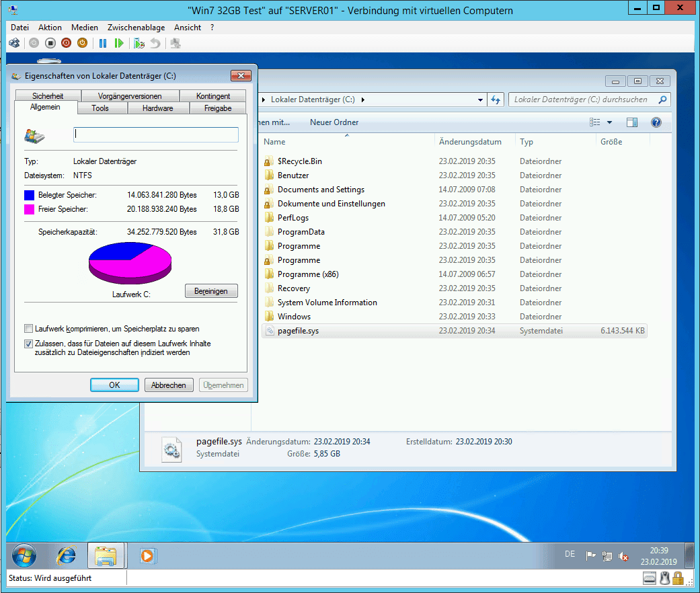Sort by the Typ column header
700x593 pixels.
(555, 142)
